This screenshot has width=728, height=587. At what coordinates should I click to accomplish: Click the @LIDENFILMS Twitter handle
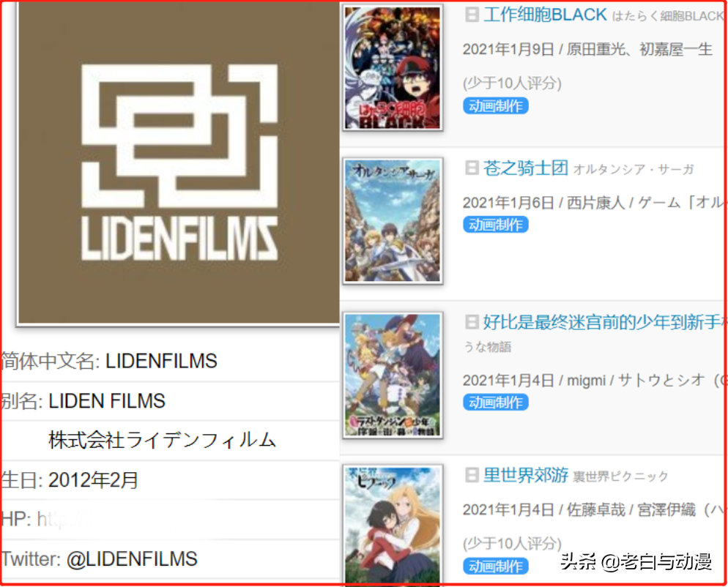(x=132, y=559)
